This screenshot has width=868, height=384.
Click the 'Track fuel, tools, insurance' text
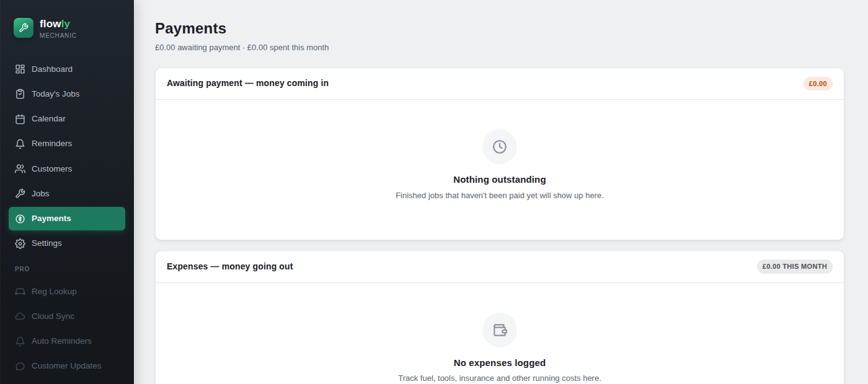click(x=500, y=378)
